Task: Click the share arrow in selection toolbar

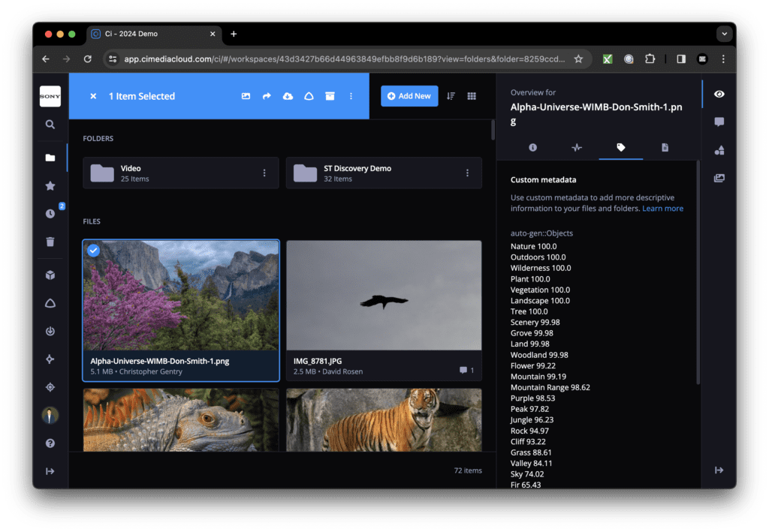Action: tap(267, 96)
